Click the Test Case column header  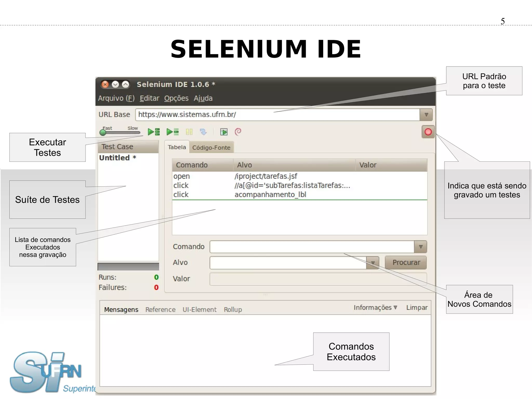(x=128, y=147)
